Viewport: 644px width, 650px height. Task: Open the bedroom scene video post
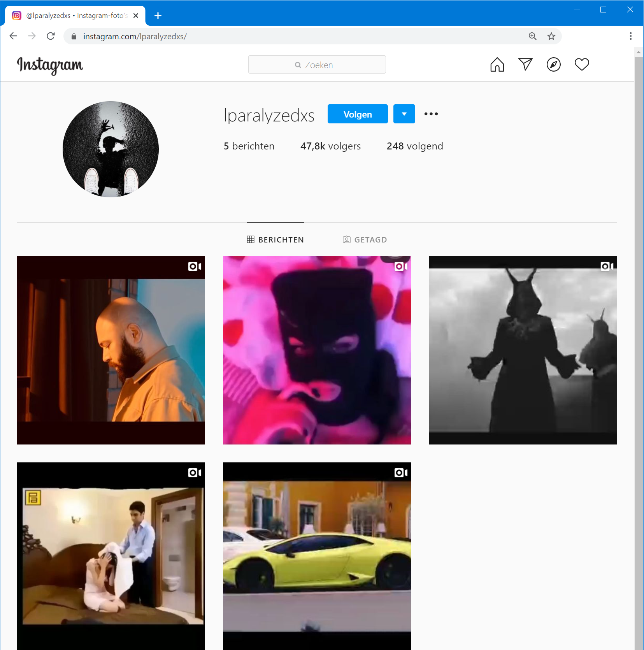111,556
